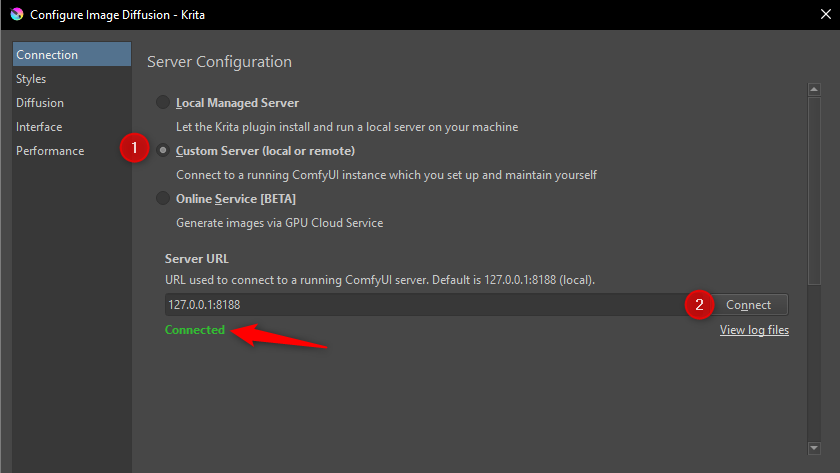Choose the Online Service [BETA] radio button
The height and width of the screenshot is (473, 840).
163,198
